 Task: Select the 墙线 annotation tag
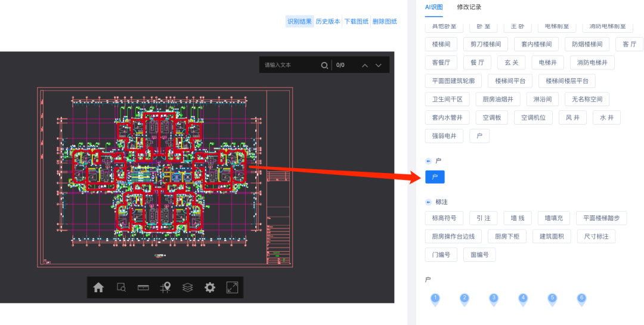click(518, 218)
